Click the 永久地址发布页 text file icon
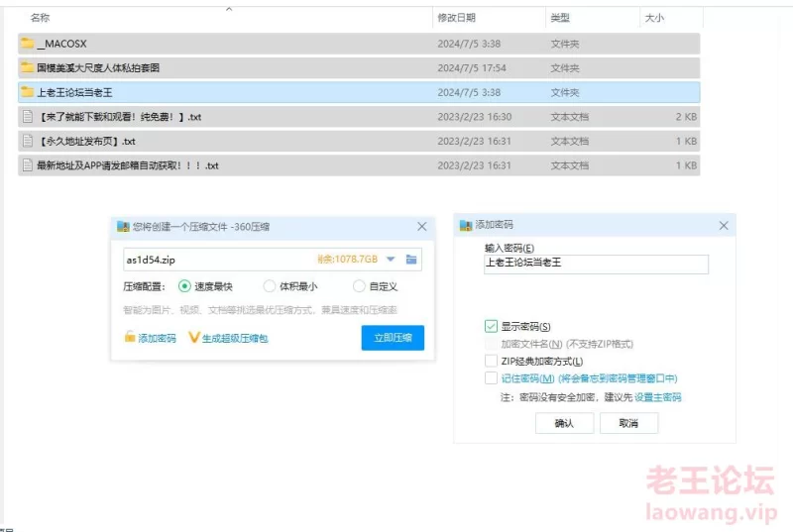This screenshot has width=793, height=532. point(27,141)
